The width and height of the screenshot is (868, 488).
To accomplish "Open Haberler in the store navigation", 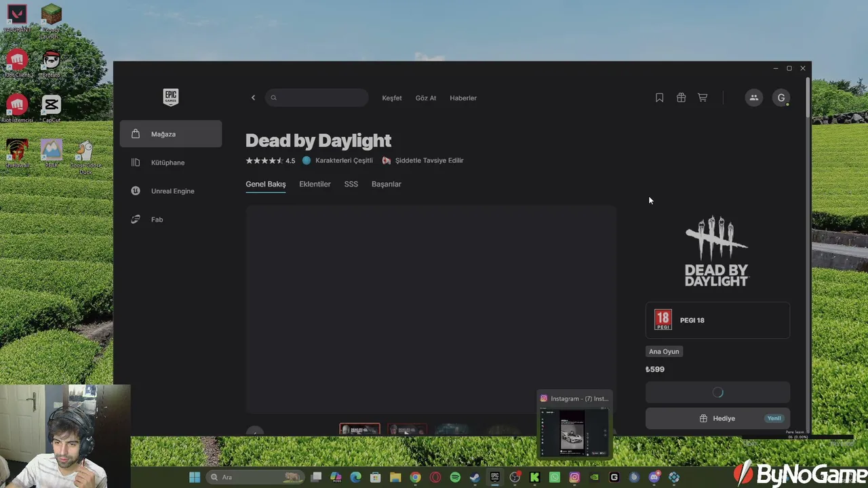I will point(463,98).
